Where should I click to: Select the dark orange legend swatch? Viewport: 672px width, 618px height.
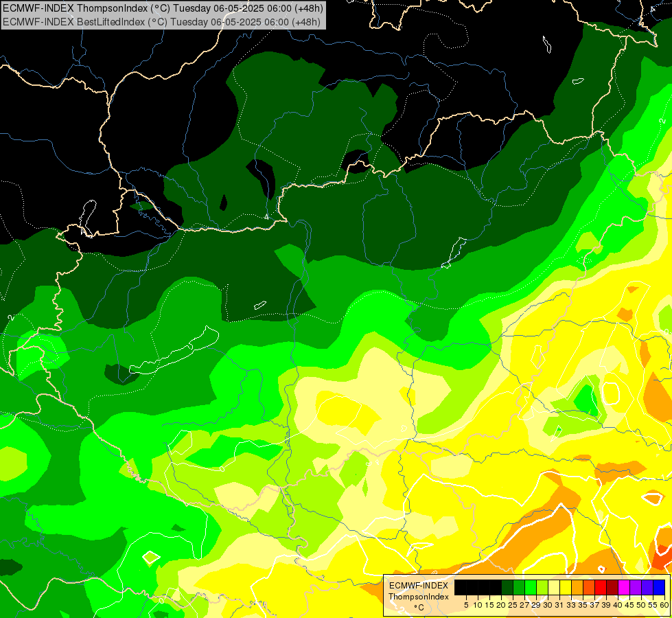(589, 587)
